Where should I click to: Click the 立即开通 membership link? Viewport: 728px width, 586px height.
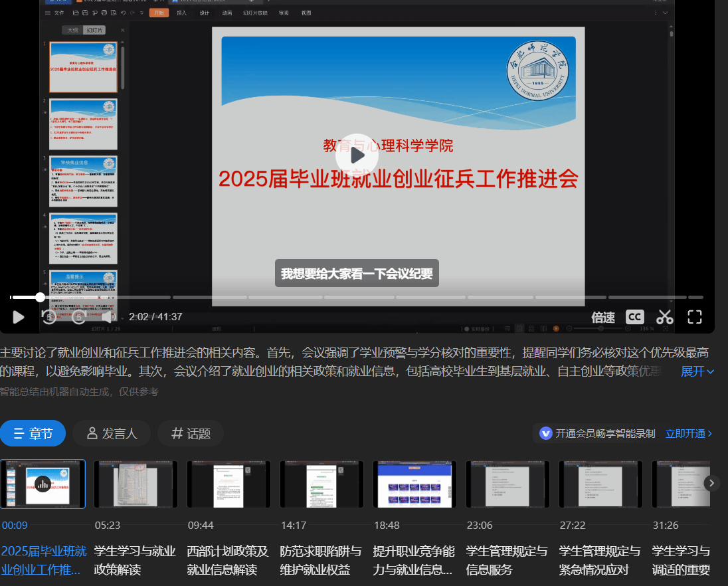(688, 434)
